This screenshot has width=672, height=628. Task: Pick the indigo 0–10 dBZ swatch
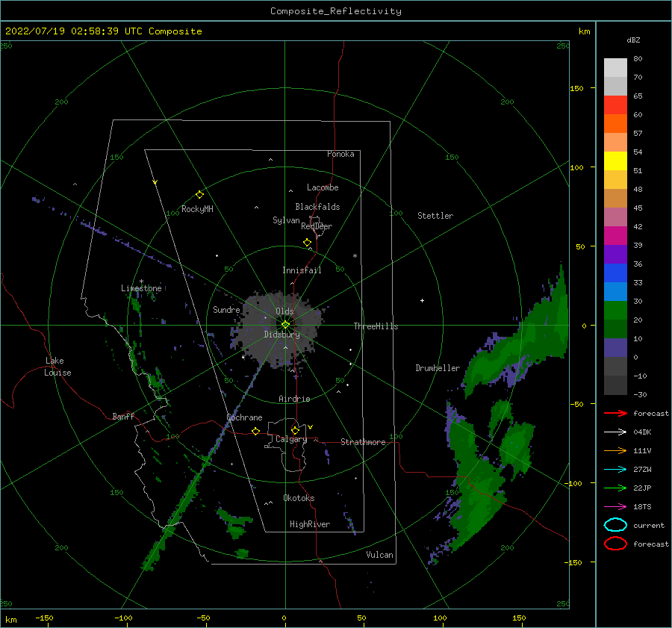(x=615, y=348)
